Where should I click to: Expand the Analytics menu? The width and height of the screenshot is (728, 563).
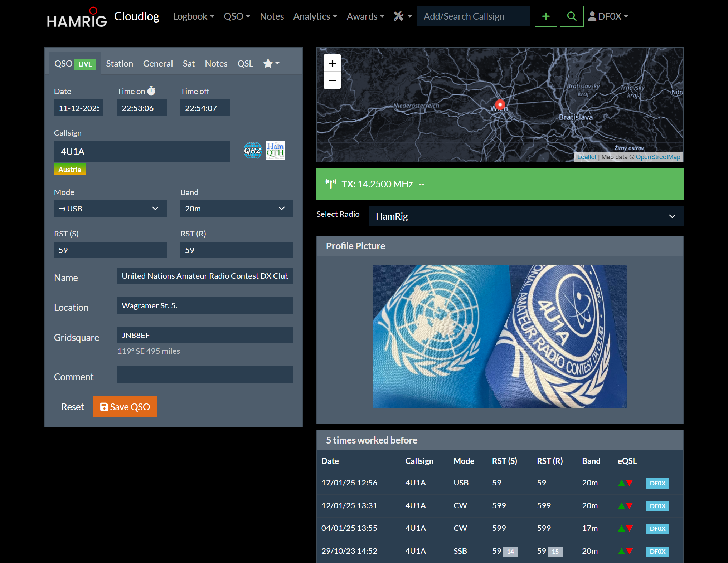point(315,16)
